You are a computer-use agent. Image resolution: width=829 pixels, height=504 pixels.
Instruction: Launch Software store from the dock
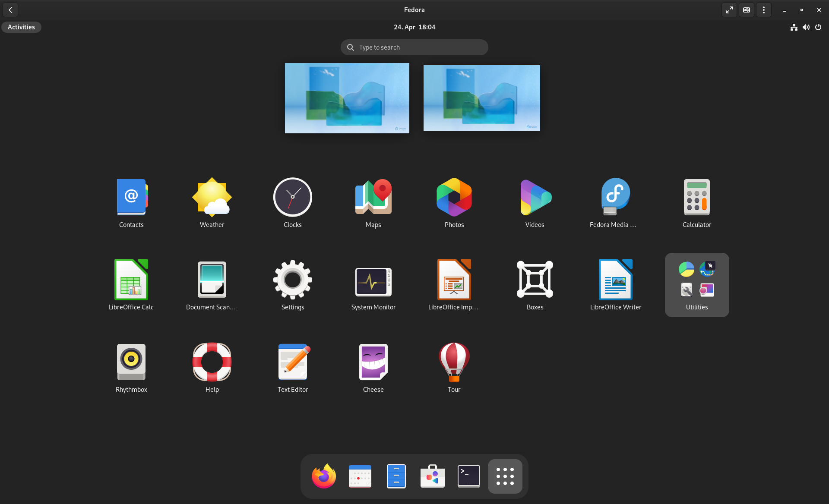(433, 476)
